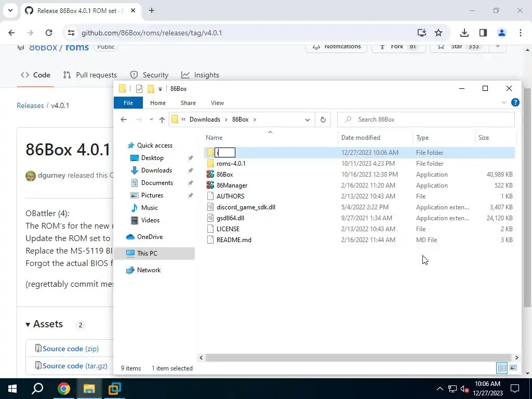532x399 pixels.
Task: Open the Share ribbon tab
Action: (188, 103)
